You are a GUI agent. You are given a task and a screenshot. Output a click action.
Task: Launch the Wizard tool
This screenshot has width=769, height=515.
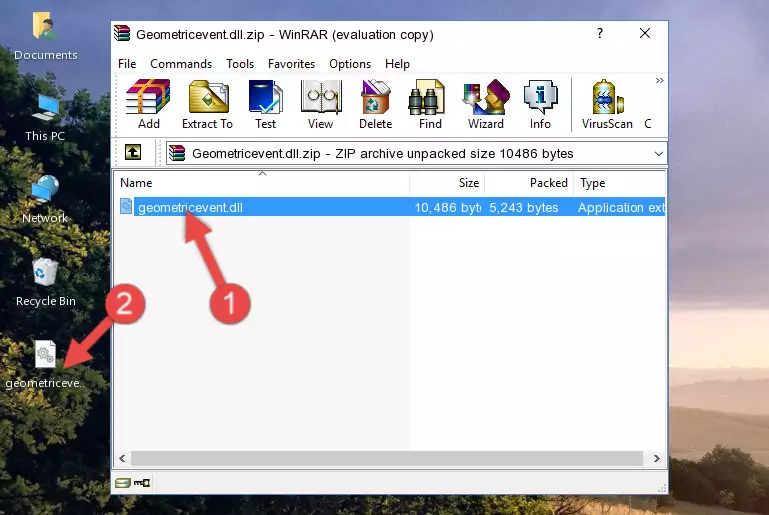[x=486, y=104]
